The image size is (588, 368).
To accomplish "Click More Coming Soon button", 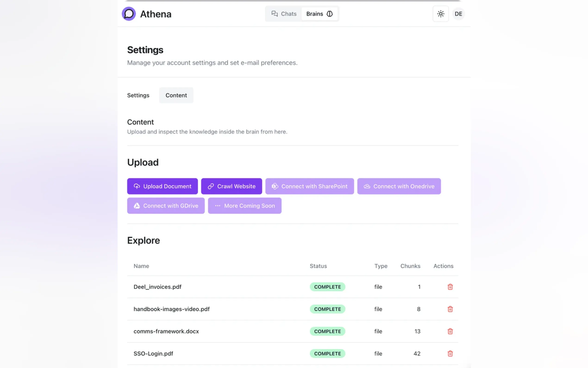I will click(x=244, y=206).
